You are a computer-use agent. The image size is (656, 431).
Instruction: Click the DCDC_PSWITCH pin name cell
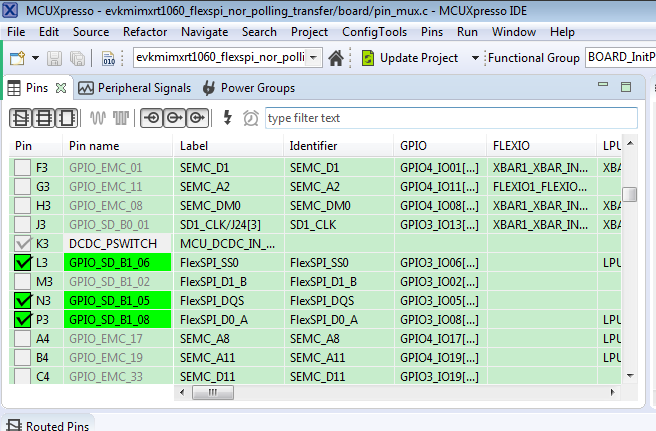coord(118,244)
